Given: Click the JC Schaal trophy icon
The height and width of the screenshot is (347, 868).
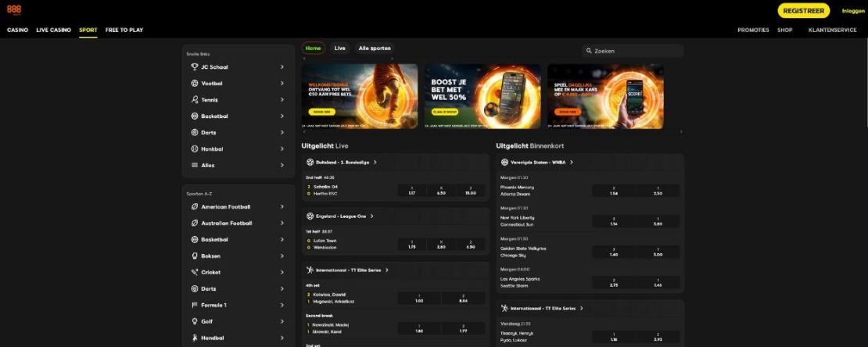Looking at the screenshot, I should [x=194, y=67].
